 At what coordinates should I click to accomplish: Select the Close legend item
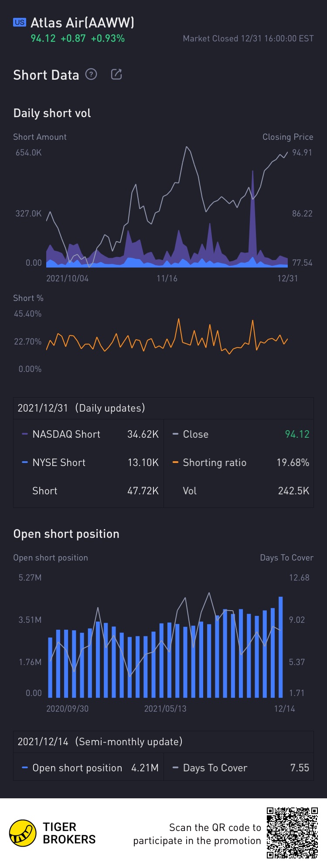tap(191, 434)
